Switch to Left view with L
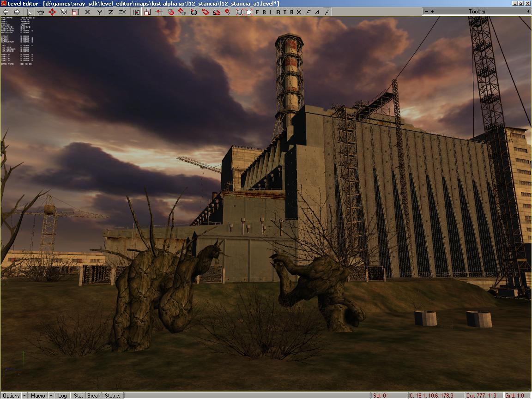 [271, 12]
